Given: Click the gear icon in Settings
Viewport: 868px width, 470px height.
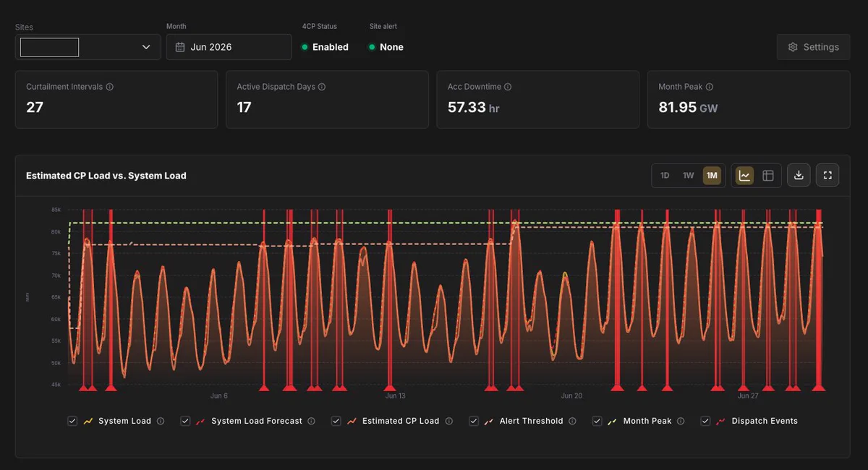Looking at the screenshot, I should 793,47.
